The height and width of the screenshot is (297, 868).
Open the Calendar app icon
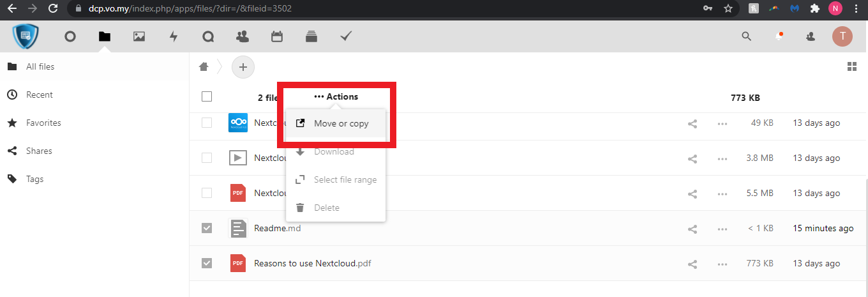click(277, 37)
